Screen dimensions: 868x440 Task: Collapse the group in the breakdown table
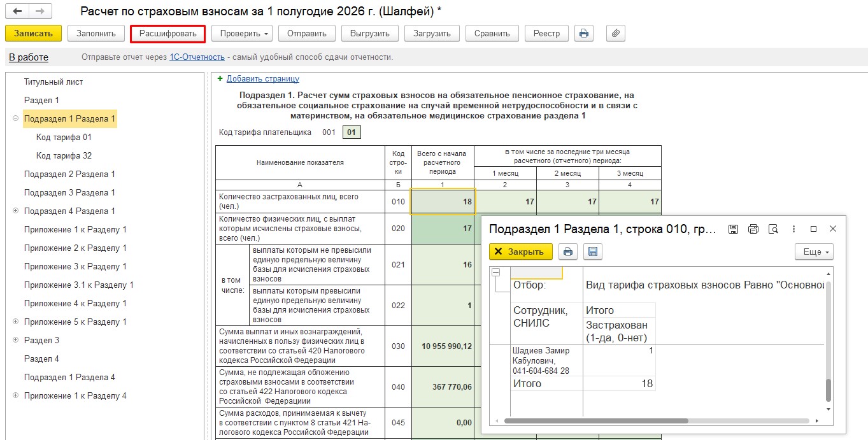click(x=495, y=272)
